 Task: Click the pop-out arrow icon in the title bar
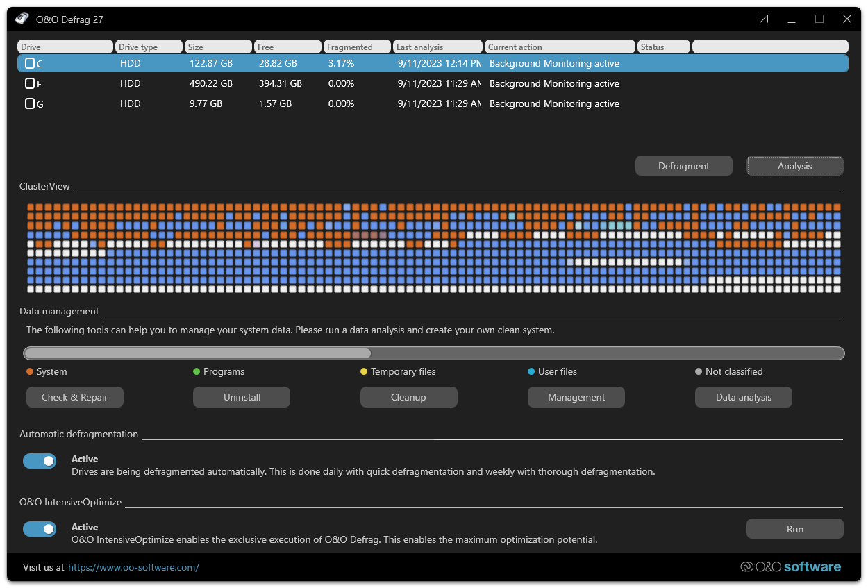pyautogui.click(x=762, y=19)
